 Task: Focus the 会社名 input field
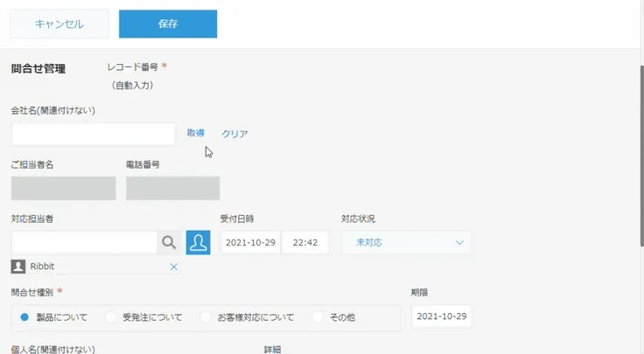click(x=94, y=134)
